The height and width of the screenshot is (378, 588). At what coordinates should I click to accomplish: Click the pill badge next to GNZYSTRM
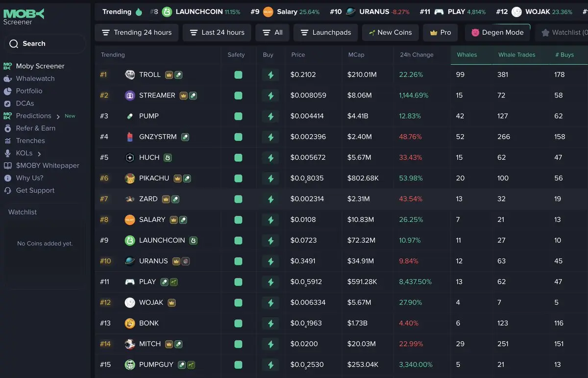[x=185, y=137]
